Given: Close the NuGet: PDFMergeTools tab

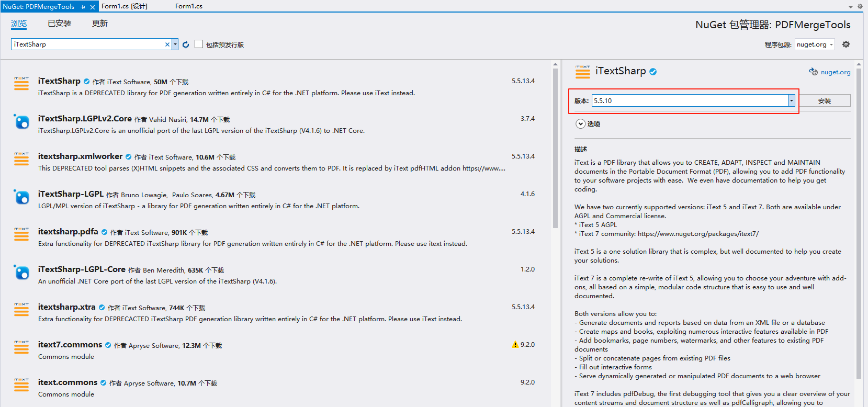Looking at the screenshot, I should click(93, 7).
